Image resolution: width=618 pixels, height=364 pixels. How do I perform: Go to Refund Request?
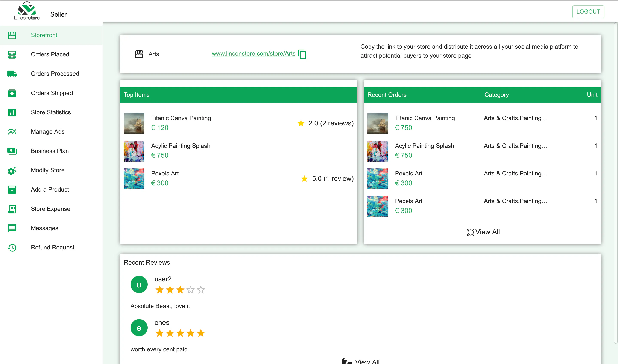(x=51, y=248)
